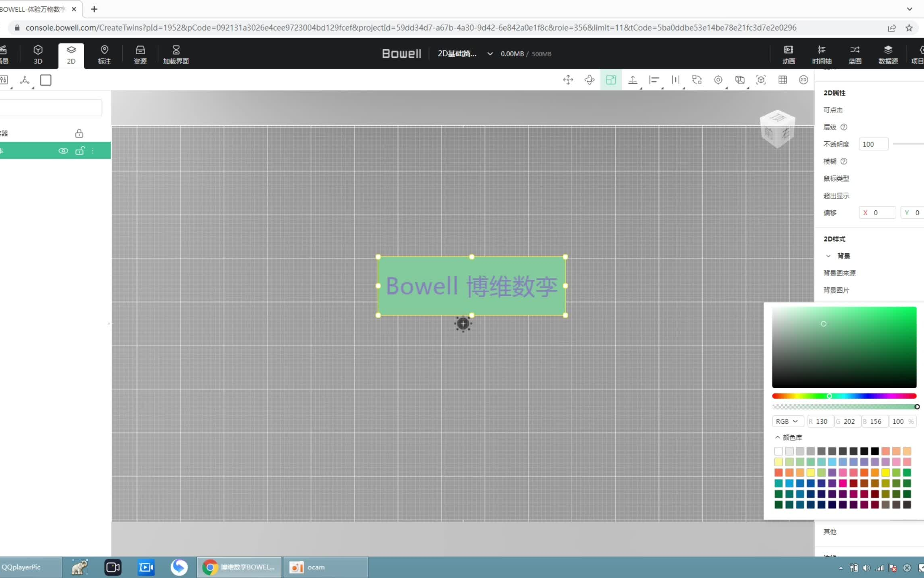Click the browser address bar URL
924x578 pixels.
coord(411,28)
